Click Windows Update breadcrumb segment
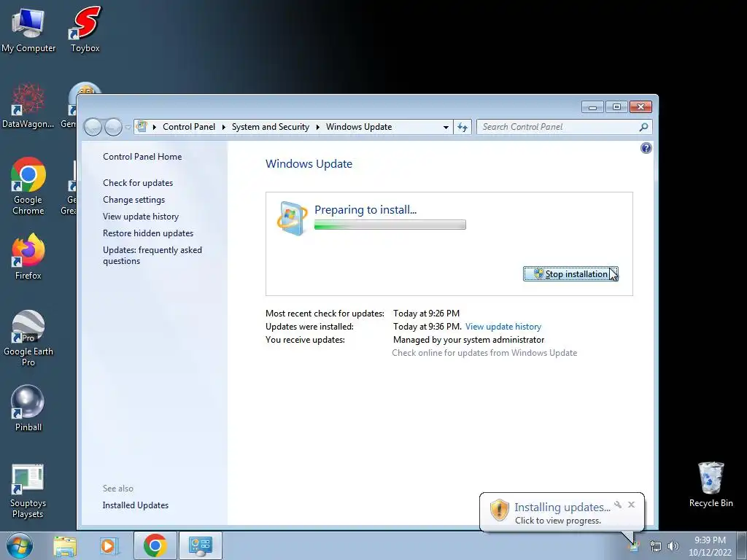 tap(359, 127)
